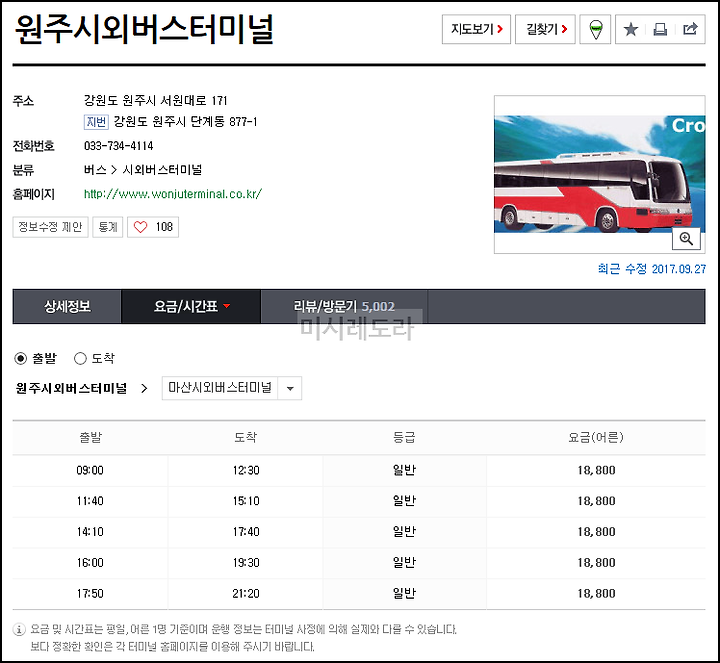Click the bold 원주시외버스터미널 origin label
The image size is (720, 663).
pos(71,388)
